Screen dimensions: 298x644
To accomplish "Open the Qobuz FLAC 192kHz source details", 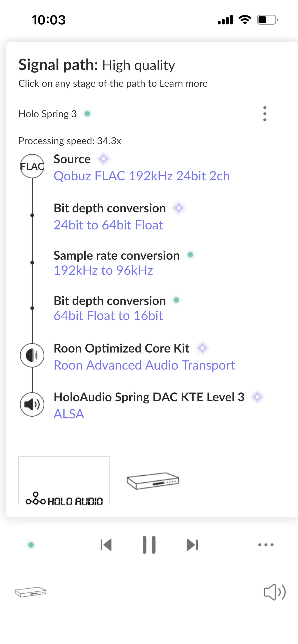I will (x=142, y=176).
